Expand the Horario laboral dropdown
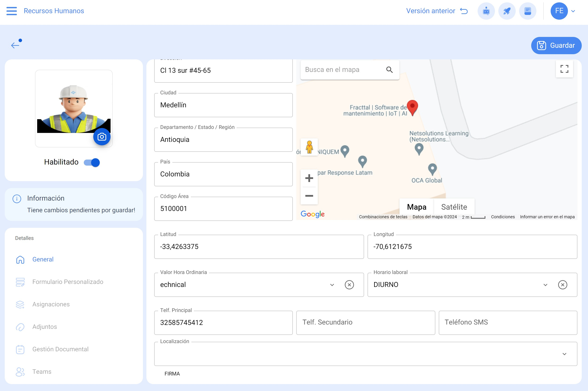The height and width of the screenshot is (391, 588). [545, 285]
